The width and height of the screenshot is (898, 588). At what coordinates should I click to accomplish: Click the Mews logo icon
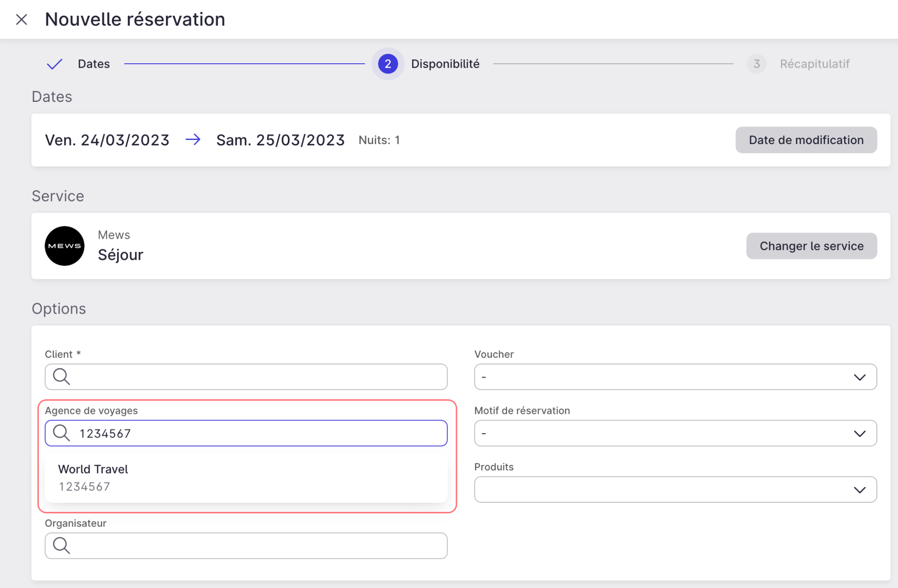point(65,246)
